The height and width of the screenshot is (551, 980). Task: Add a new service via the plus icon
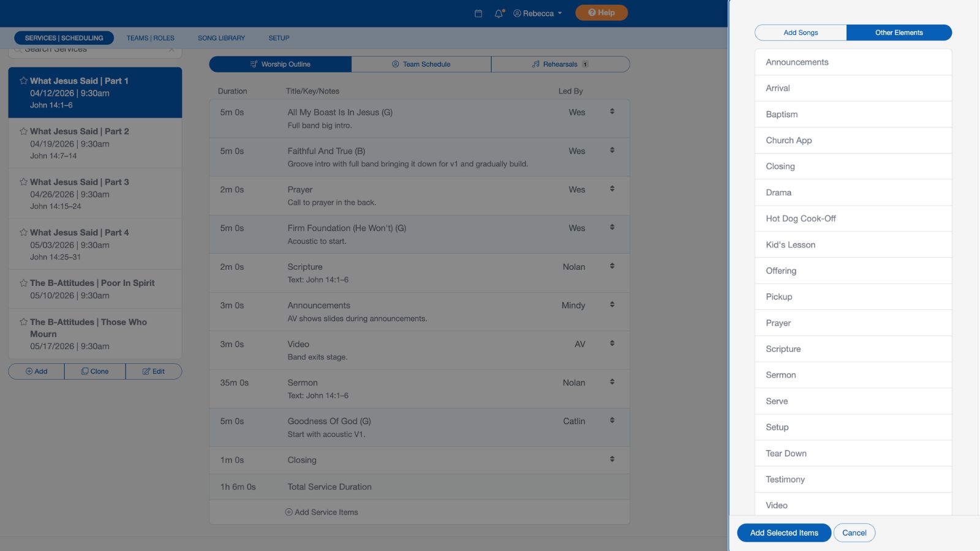point(29,371)
